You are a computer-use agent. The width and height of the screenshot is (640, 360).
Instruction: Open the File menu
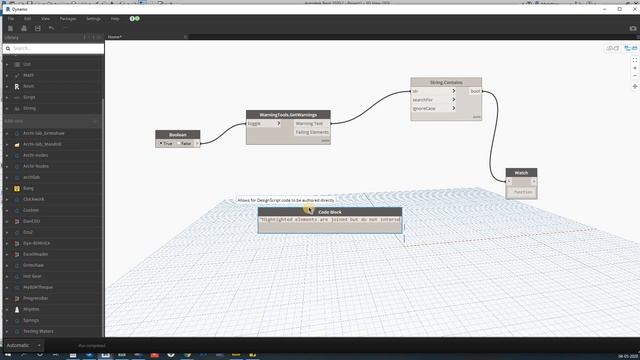[11, 19]
